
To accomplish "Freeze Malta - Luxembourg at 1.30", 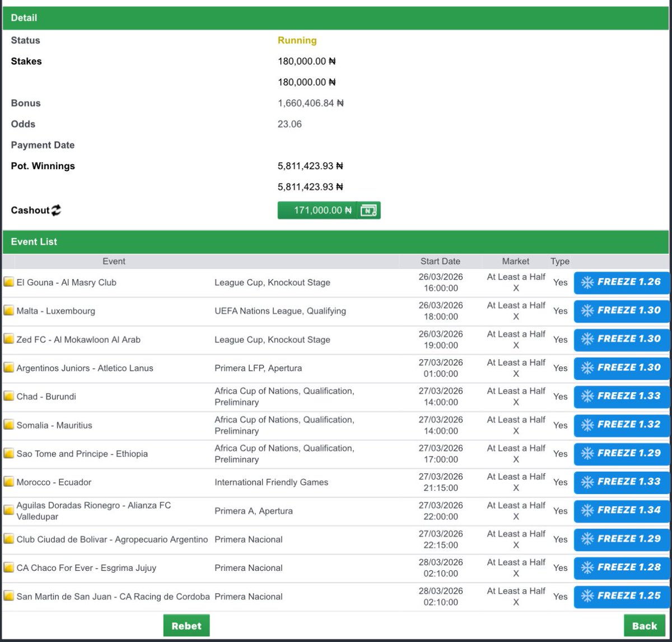I will point(622,311).
